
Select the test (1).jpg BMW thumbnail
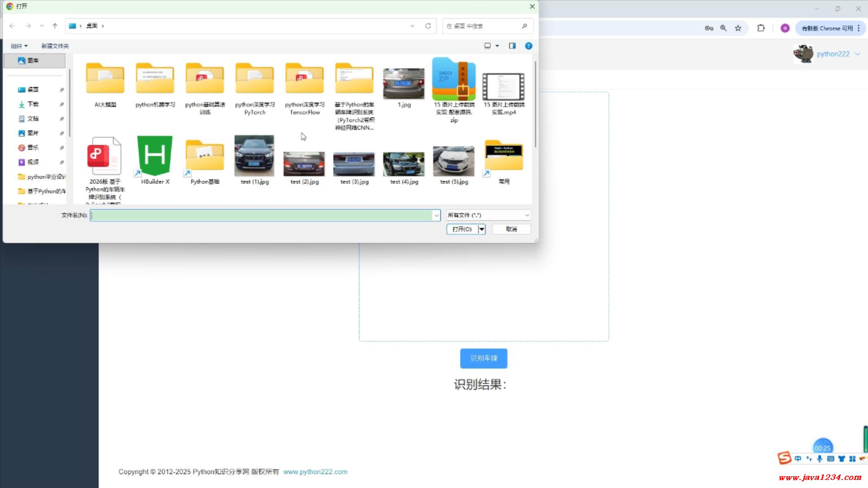pos(254,156)
